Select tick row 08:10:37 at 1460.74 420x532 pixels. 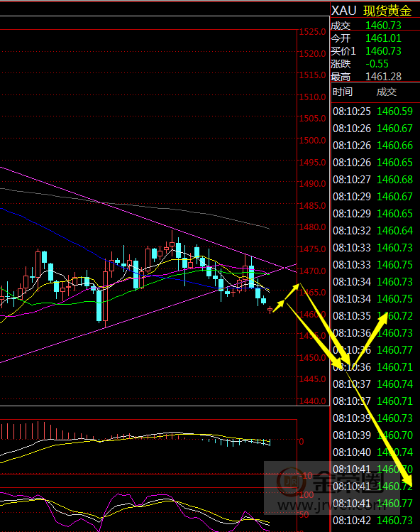(x=373, y=384)
